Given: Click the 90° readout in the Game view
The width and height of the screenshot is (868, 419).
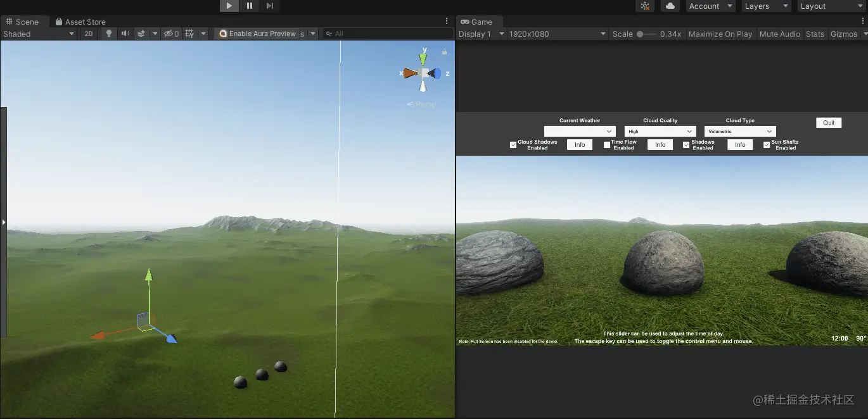Looking at the screenshot, I should click(861, 339).
